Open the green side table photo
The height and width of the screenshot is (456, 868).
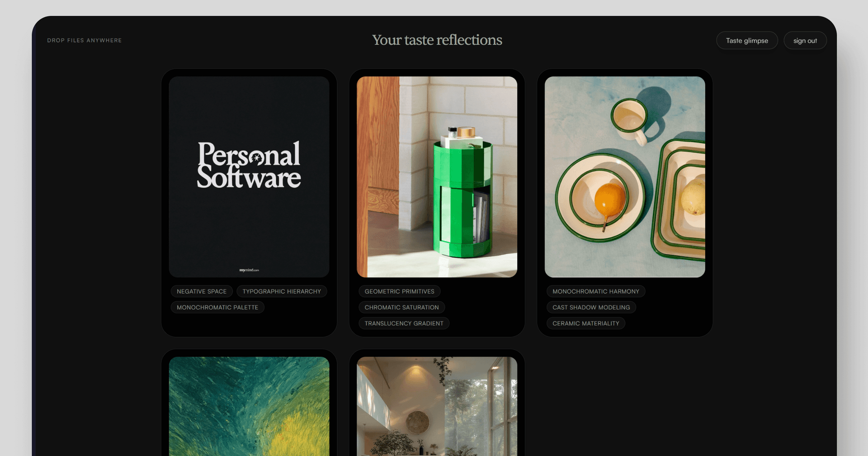point(437,176)
